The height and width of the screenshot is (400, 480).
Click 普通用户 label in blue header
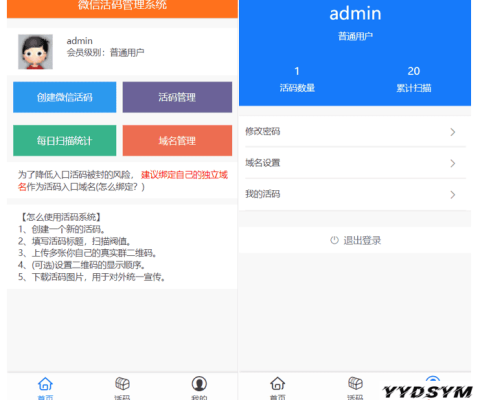[x=355, y=36]
